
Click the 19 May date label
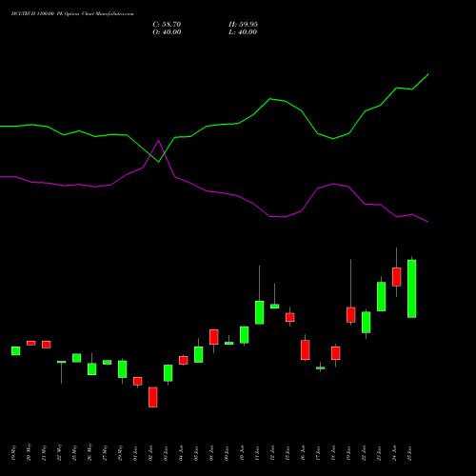13,453
